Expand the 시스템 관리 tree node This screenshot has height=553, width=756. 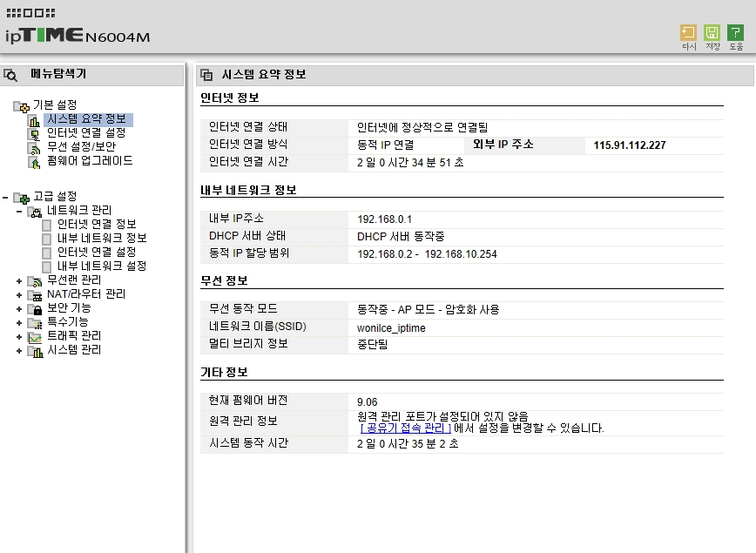[19, 351]
